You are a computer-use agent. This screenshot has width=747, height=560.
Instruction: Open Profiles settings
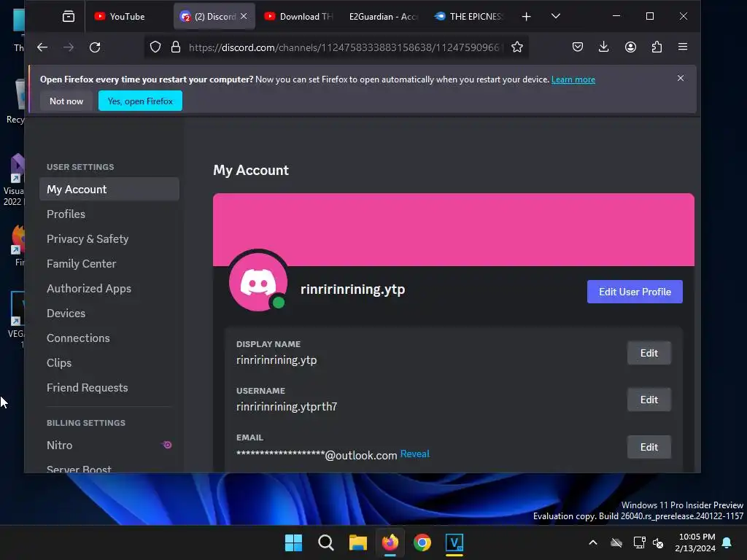109,214
